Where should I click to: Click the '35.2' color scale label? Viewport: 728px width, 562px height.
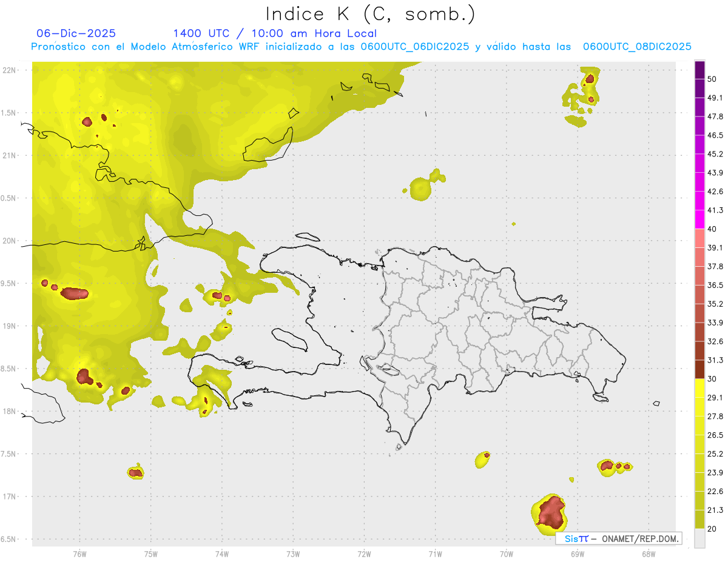(x=715, y=304)
